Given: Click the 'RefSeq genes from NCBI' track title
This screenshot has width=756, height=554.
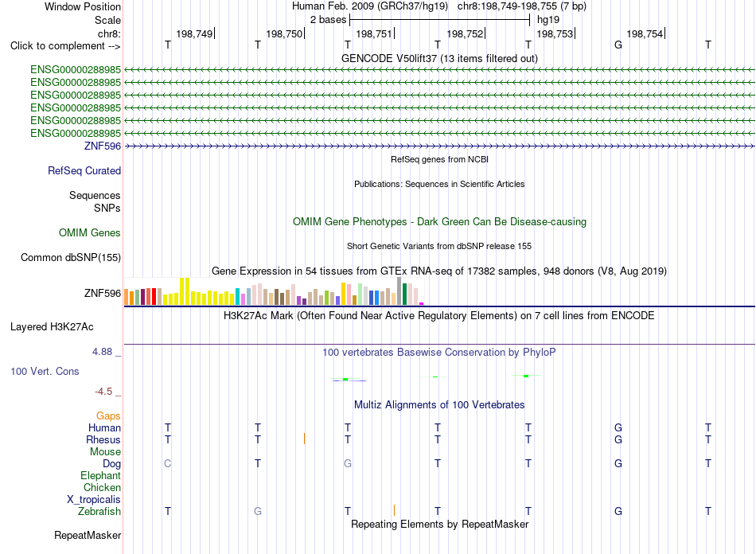Looking at the screenshot, I should 439,159.
